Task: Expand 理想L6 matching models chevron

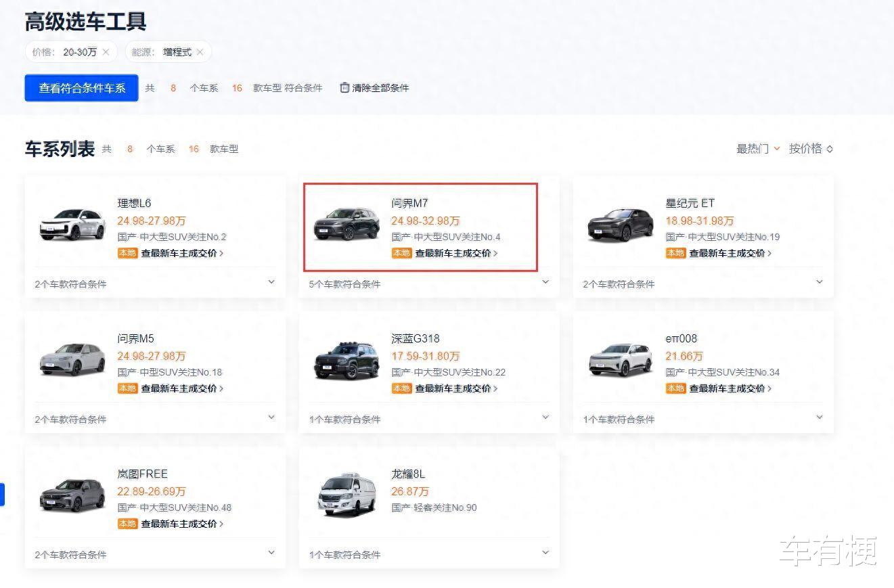Action: 271,282
